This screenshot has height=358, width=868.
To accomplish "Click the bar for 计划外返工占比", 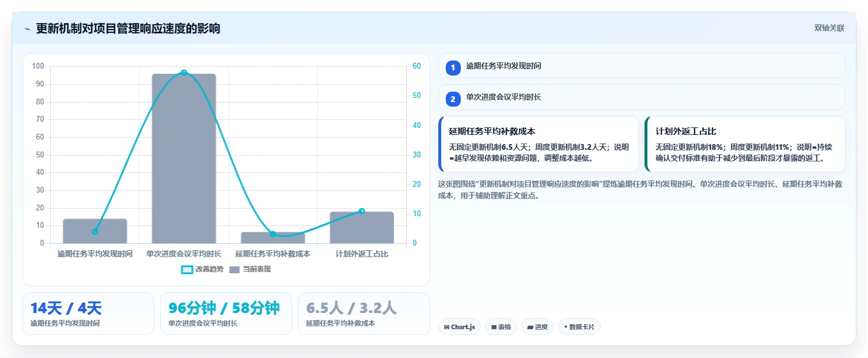I will point(362,228).
